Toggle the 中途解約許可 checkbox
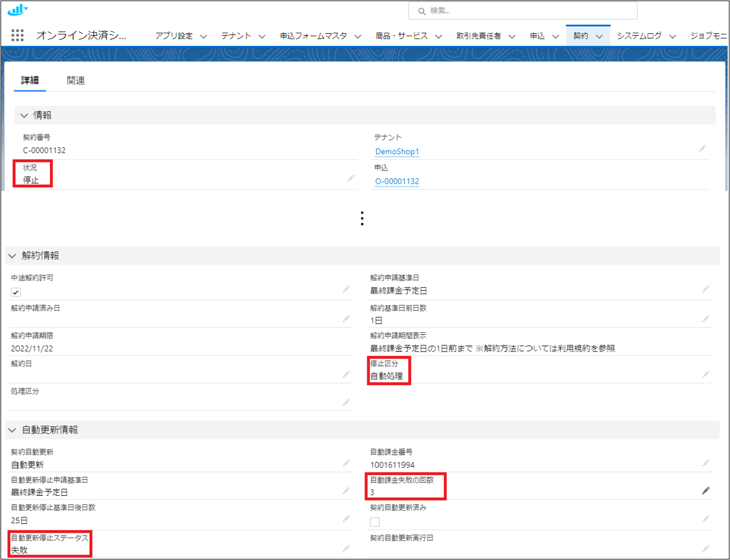Image resolution: width=730 pixels, height=560 pixels. click(16, 292)
